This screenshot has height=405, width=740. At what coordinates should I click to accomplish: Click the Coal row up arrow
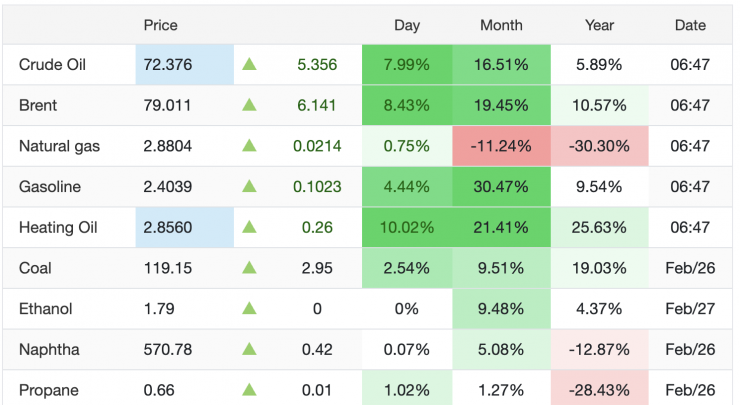(x=249, y=268)
